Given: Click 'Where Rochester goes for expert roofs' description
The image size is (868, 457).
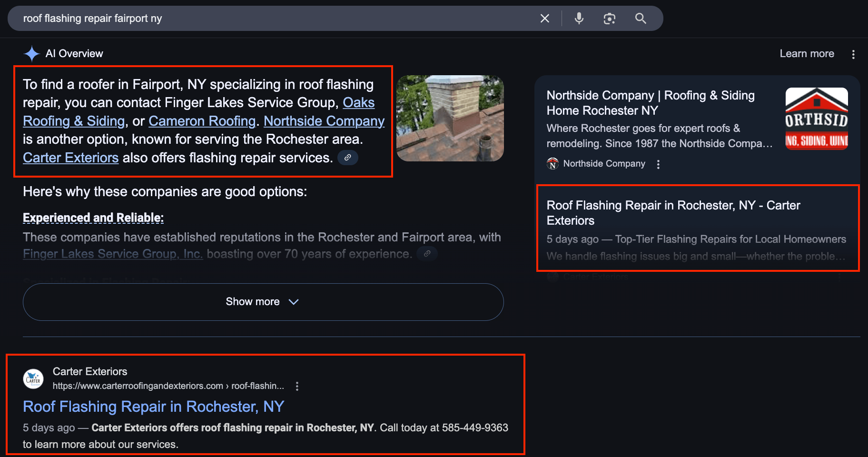Looking at the screenshot, I should click(x=660, y=136).
